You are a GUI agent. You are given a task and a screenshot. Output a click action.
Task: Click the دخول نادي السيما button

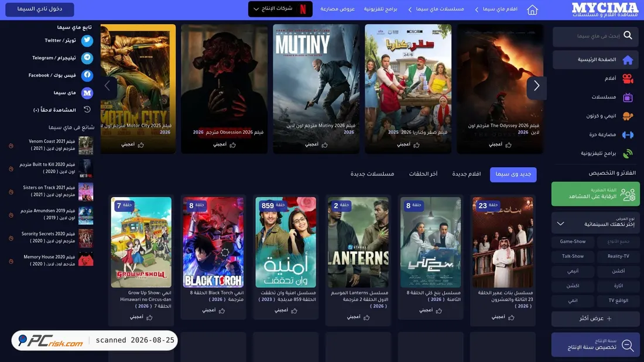coord(39,9)
